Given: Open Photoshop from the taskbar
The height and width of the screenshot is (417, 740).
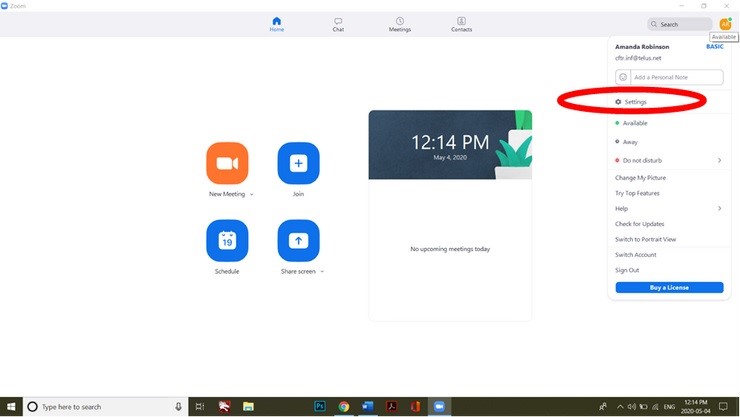Looking at the screenshot, I should [x=320, y=407].
